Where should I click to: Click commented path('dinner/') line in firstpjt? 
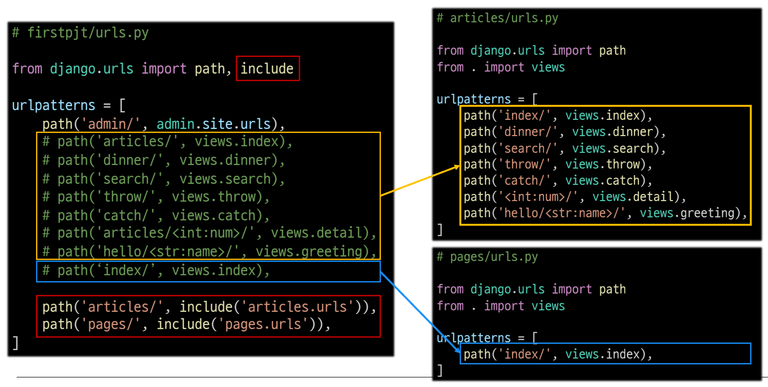click(x=164, y=161)
